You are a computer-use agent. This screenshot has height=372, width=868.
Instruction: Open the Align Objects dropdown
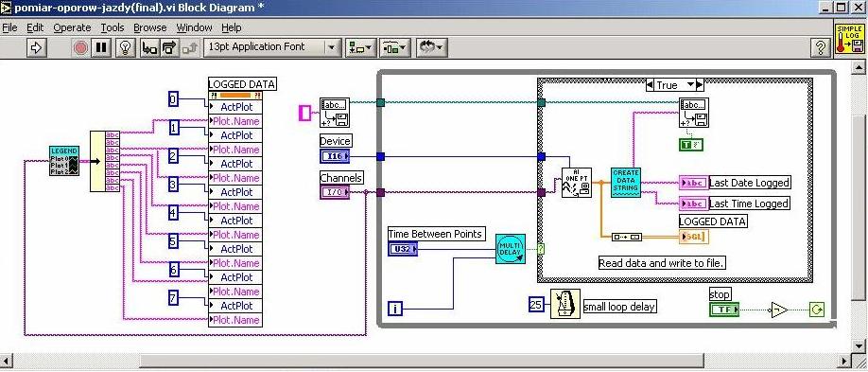click(x=361, y=47)
